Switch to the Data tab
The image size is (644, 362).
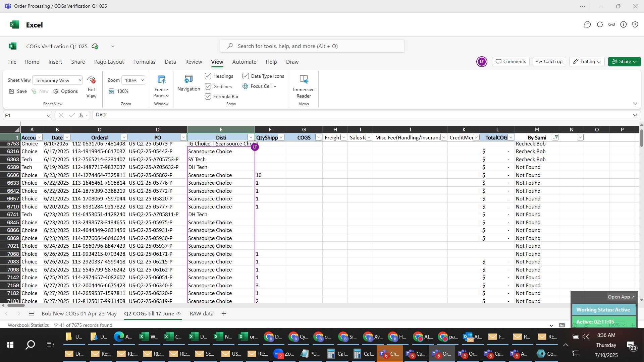pyautogui.click(x=170, y=62)
